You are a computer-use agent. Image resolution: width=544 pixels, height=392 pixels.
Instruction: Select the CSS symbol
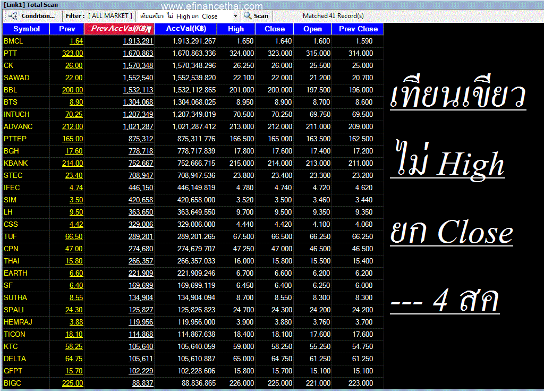tap(11, 225)
